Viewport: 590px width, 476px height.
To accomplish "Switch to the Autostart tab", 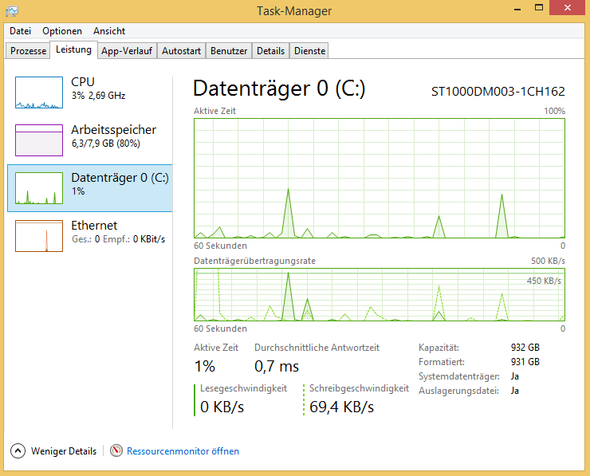I will (181, 51).
